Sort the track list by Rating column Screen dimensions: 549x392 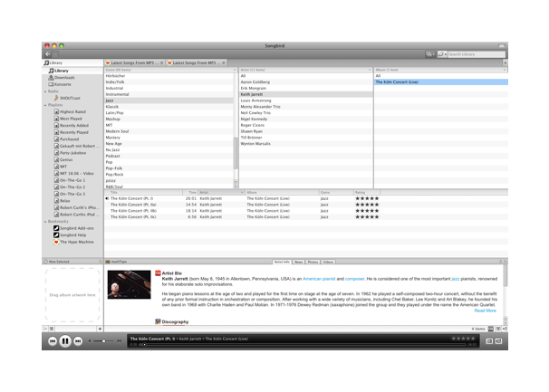pos(367,193)
